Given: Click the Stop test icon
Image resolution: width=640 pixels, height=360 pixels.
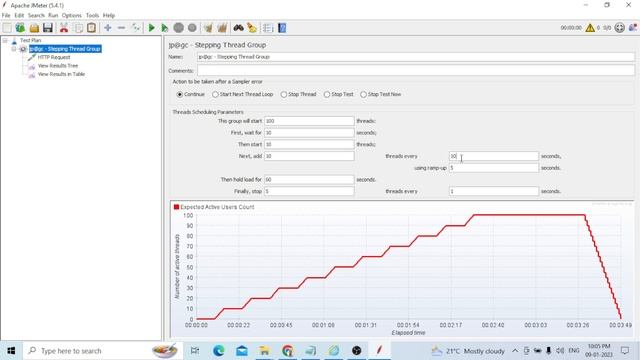Looking at the screenshot, I should click(x=178, y=28).
